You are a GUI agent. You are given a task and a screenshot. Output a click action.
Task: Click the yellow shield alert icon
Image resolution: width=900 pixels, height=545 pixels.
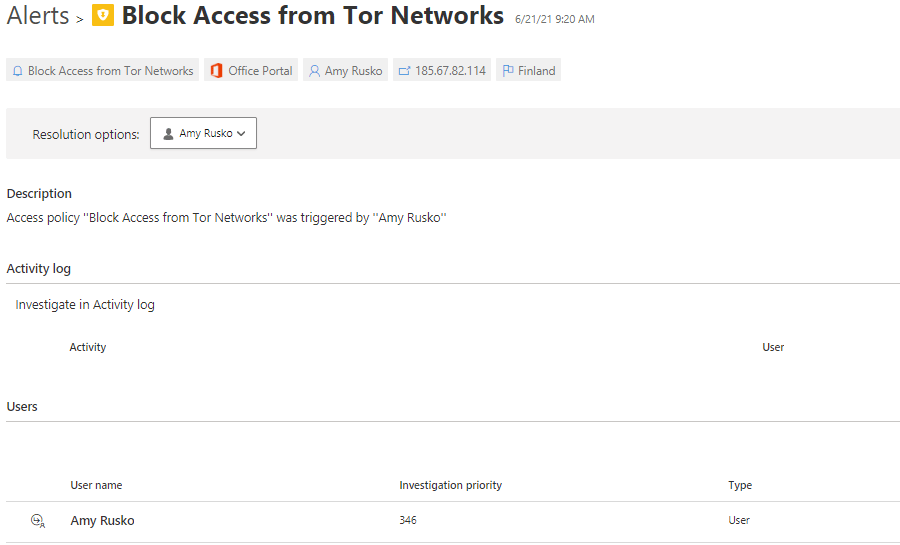pyautogui.click(x=102, y=17)
